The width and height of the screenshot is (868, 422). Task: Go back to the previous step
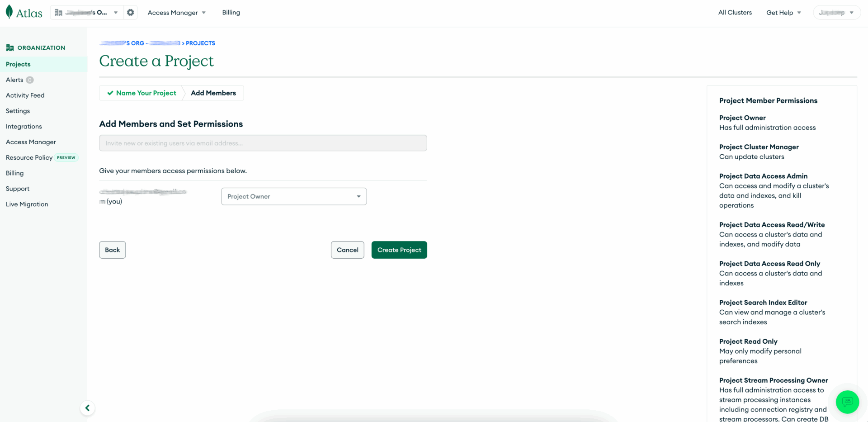(113, 250)
